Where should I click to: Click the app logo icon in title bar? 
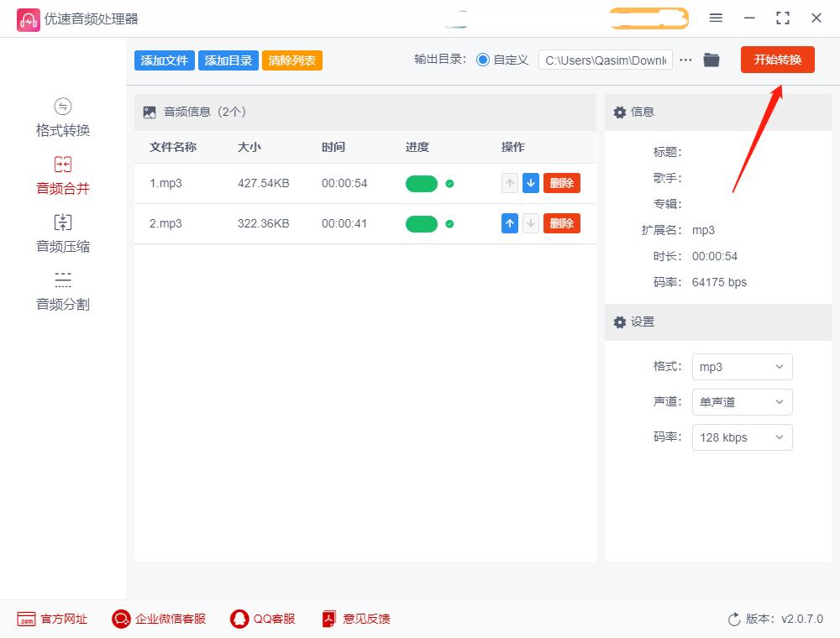(x=28, y=20)
